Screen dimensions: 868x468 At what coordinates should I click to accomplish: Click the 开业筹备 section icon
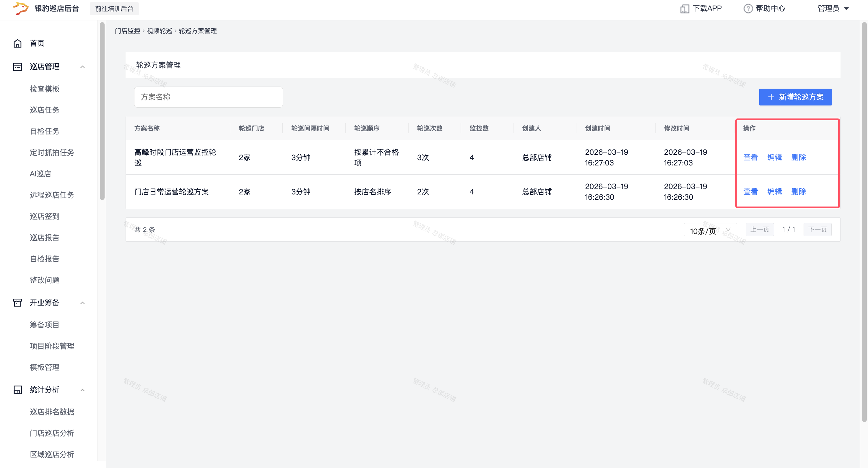(x=17, y=303)
